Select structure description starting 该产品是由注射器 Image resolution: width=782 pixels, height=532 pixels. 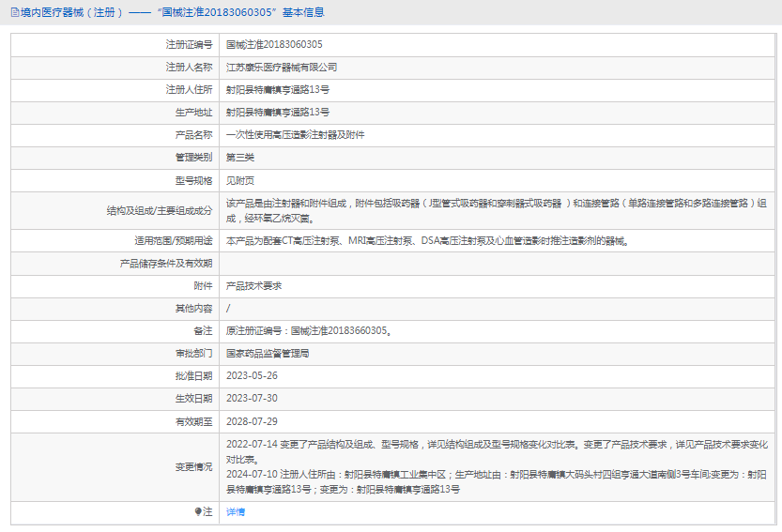point(497,211)
